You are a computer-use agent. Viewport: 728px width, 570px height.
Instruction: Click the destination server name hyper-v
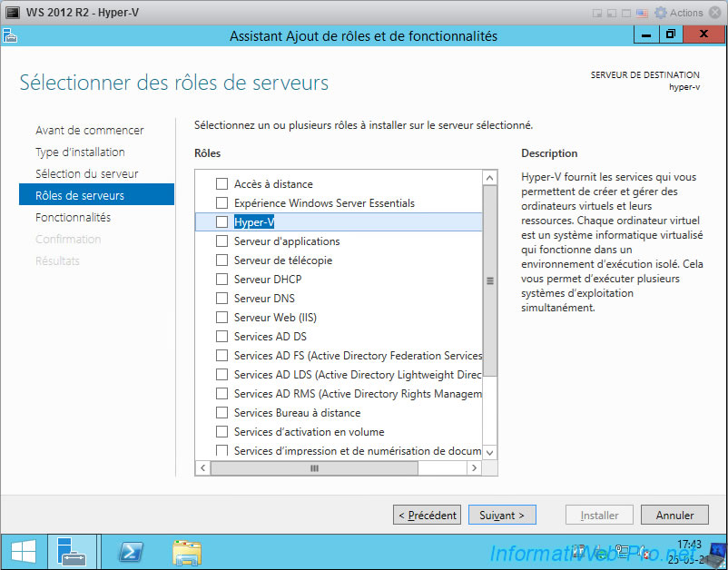(x=684, y=87)
